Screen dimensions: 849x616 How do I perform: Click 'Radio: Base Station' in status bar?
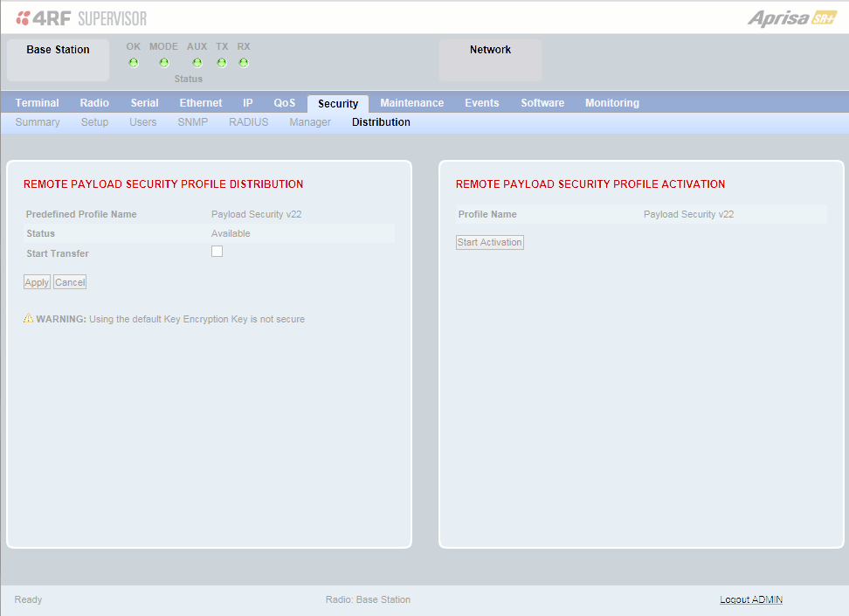(x=369, y=599)
